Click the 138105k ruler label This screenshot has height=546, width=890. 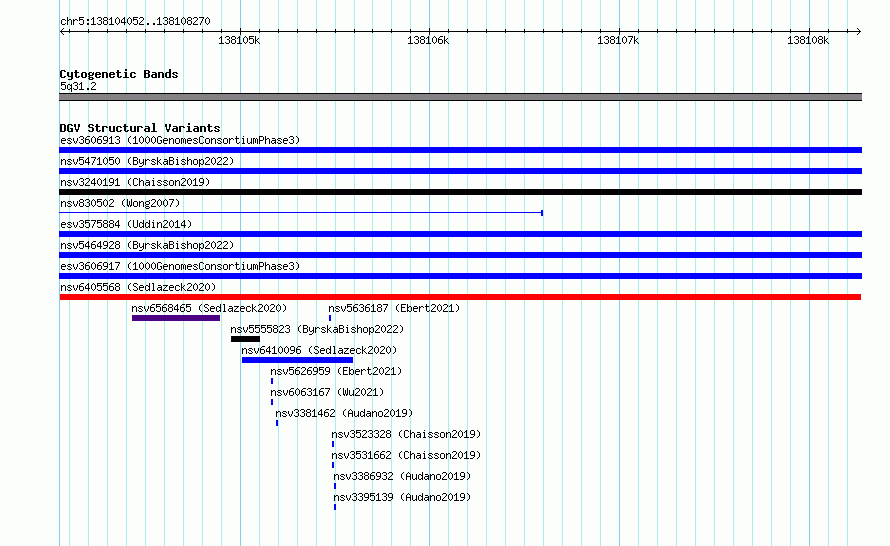[x=239, y=40]
